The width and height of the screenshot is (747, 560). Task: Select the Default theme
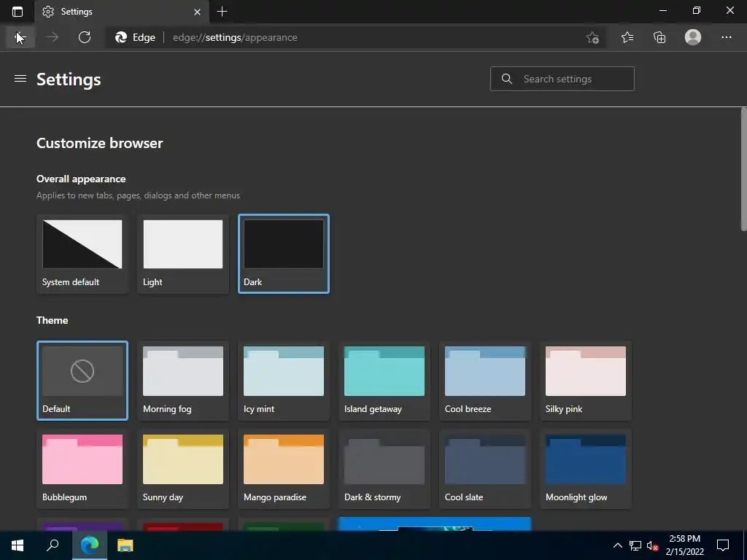(82, 380)
